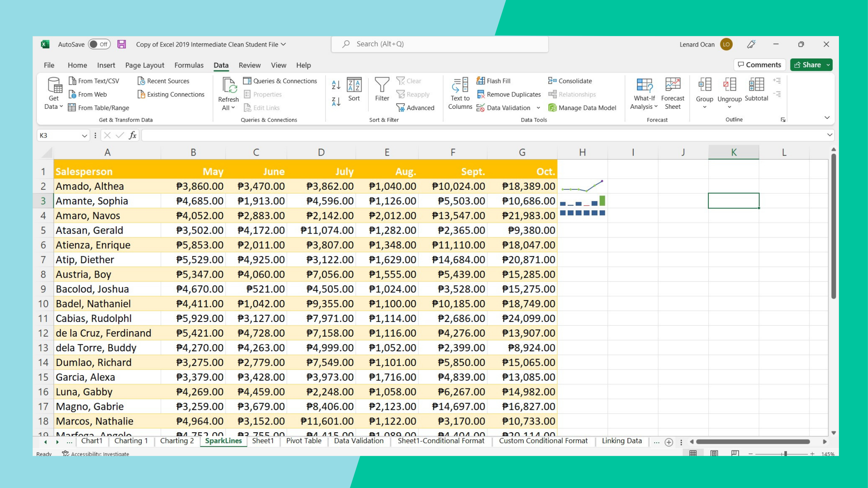Import data From Text/CSV
868x488 pixels.
(x=94, y=81)
